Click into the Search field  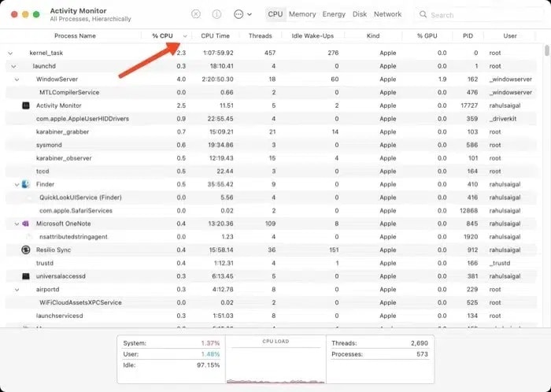point(480,15)
